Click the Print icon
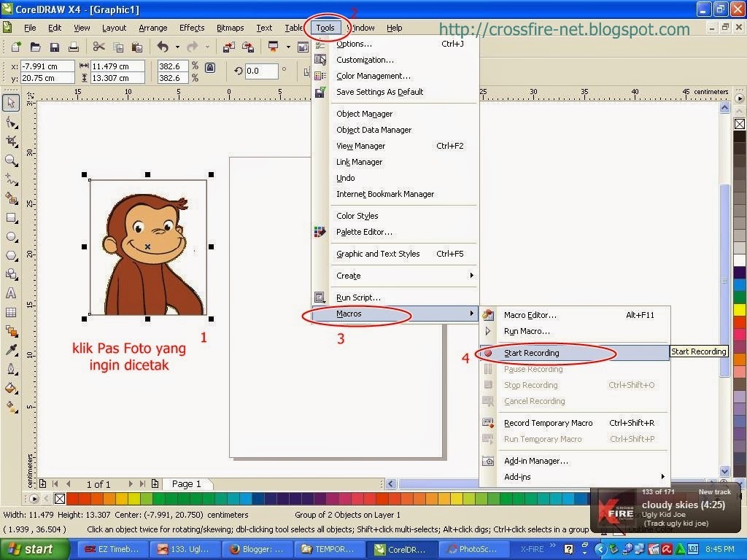Screen dimensions: 747x560 [x=74, y=47]
